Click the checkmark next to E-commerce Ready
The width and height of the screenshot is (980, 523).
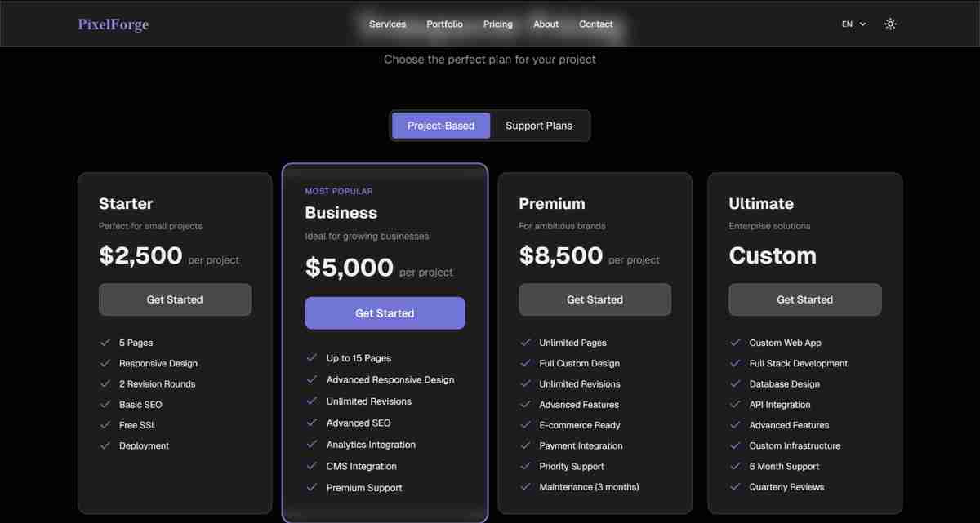525,425
